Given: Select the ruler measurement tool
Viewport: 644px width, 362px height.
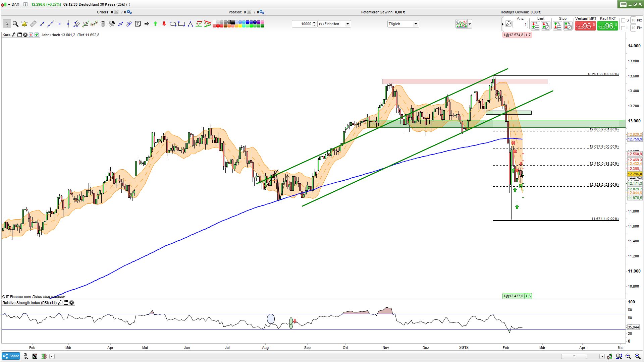Looking at the screenshot, I should tap(33, 24).
